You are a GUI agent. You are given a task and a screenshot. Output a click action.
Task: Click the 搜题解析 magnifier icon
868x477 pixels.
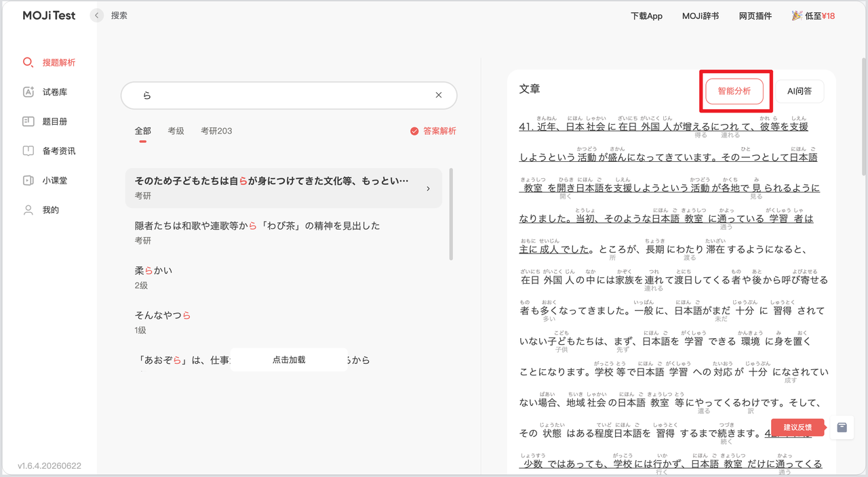(x=28, y=62)
